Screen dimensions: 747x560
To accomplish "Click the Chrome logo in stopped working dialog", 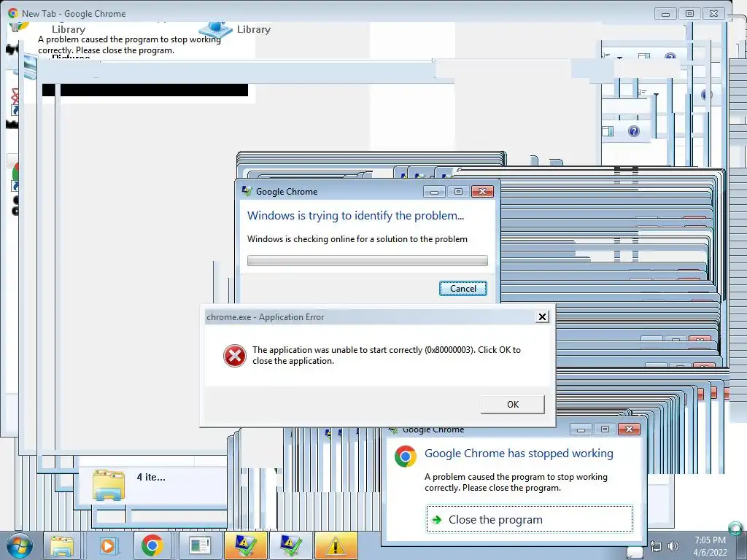I will click(x=406, y=456).
